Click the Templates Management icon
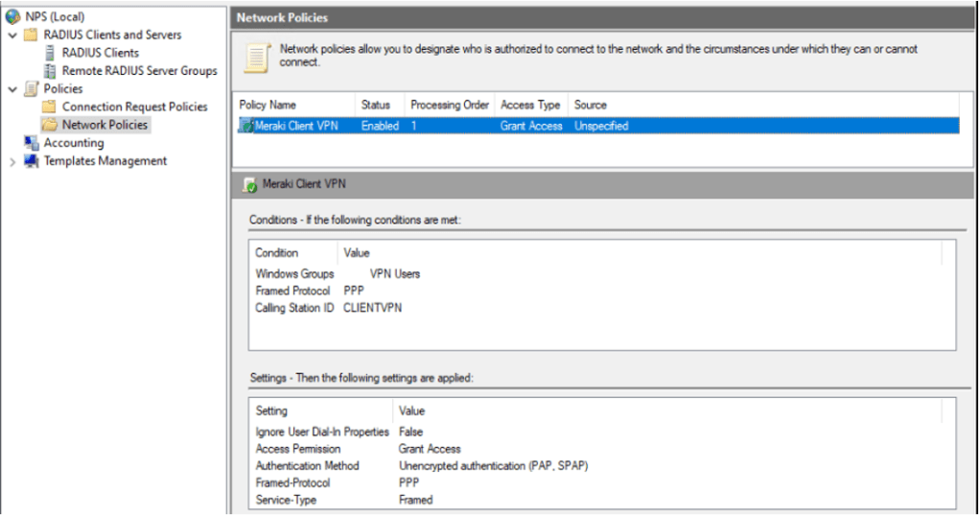The image size is (980, 517). tap(31, 161)
